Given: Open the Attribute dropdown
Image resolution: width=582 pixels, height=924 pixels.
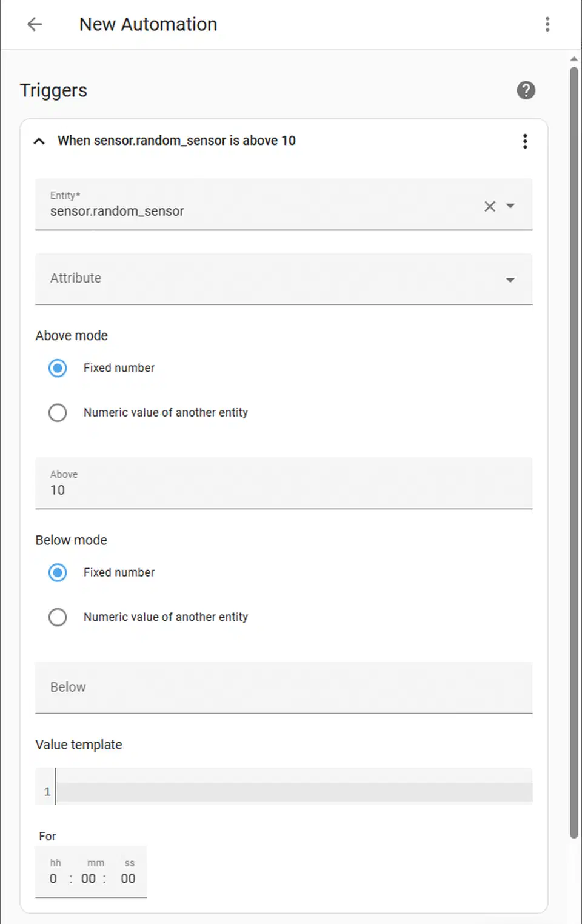Looking at the screenshot, I should point(510,280).
